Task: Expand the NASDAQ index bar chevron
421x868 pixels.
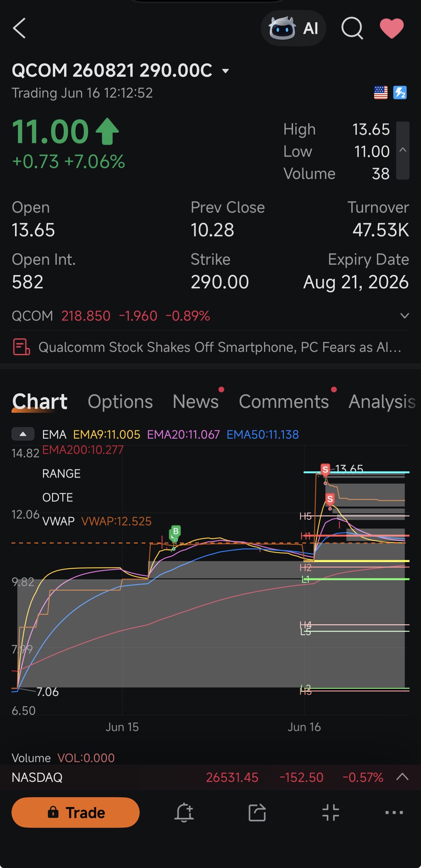Action: 402,777
